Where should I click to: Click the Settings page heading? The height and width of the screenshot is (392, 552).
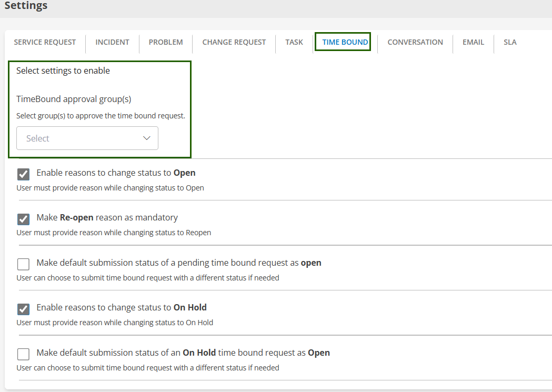pyautogui.click(x=26, y=6)
